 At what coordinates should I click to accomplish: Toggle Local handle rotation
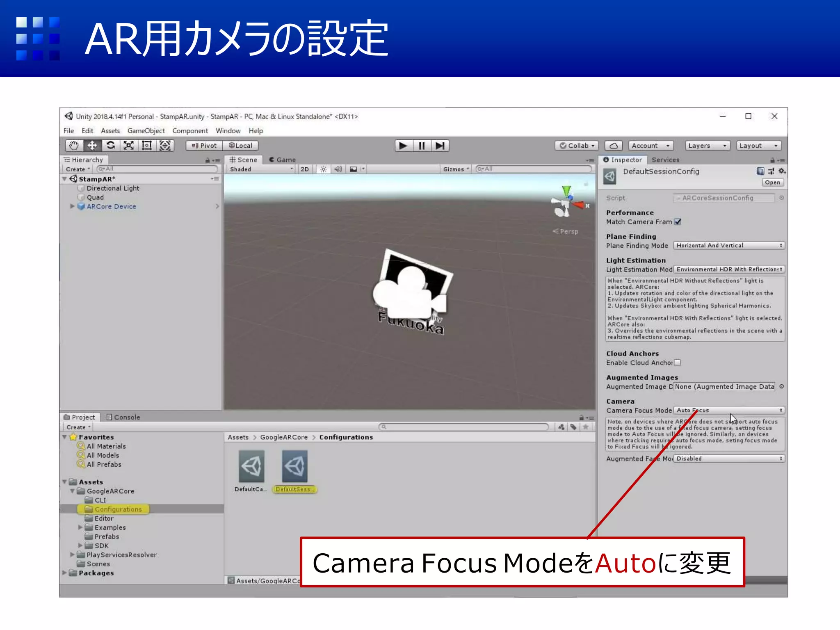point(240,146)
